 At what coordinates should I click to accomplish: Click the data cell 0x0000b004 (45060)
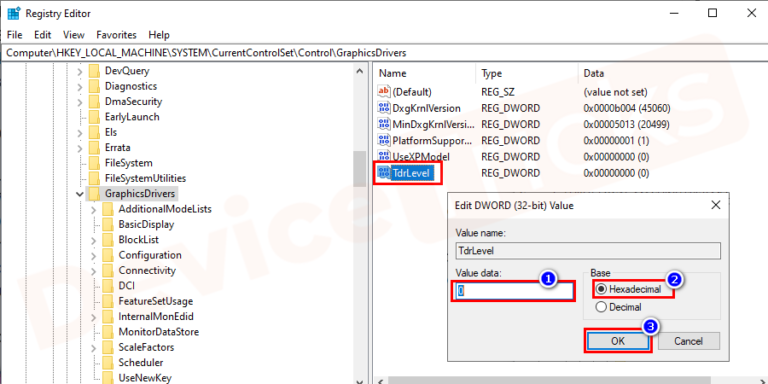pos(627,108)
